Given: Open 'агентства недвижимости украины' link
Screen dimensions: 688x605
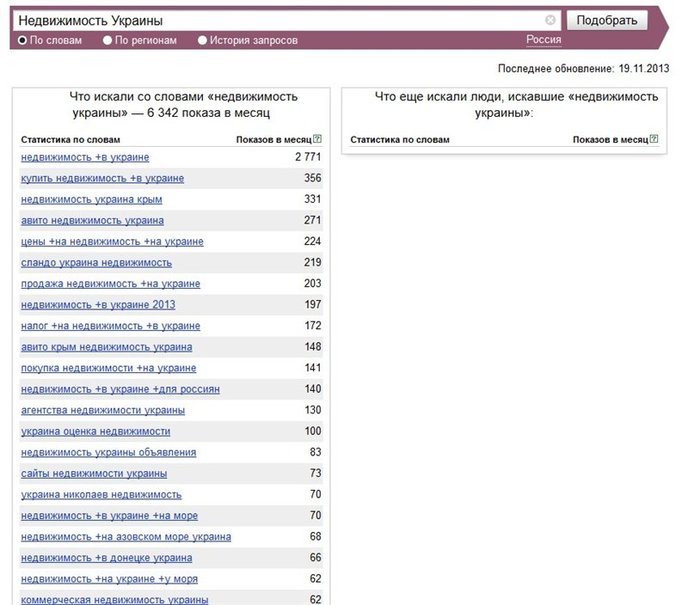Looking at the screenshot, I should point(103,410).
